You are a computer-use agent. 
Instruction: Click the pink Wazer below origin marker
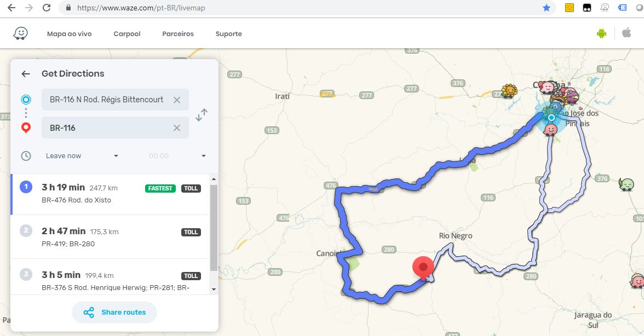point(550,130)
